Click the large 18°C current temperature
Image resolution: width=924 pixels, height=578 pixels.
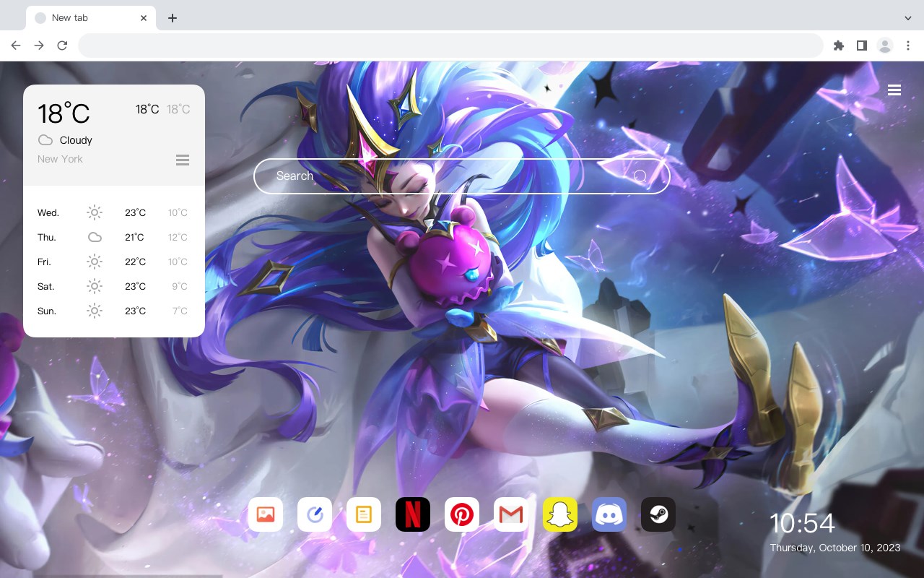pos(64,113)
